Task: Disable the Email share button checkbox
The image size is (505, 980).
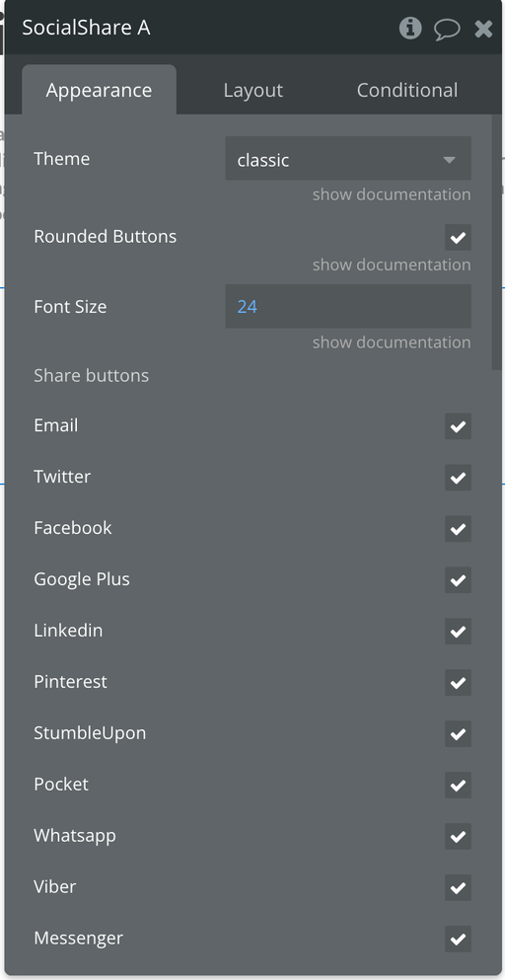Action: pos(458,426)
